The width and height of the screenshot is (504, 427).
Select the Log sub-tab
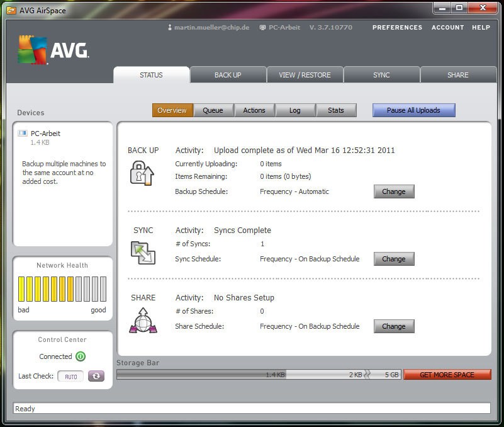coord(295,110)
